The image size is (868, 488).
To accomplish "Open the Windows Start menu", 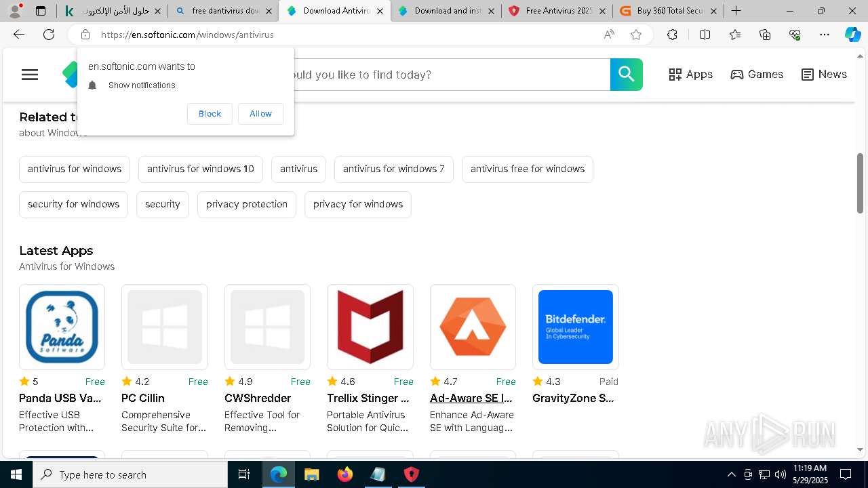I will point(16,474).
